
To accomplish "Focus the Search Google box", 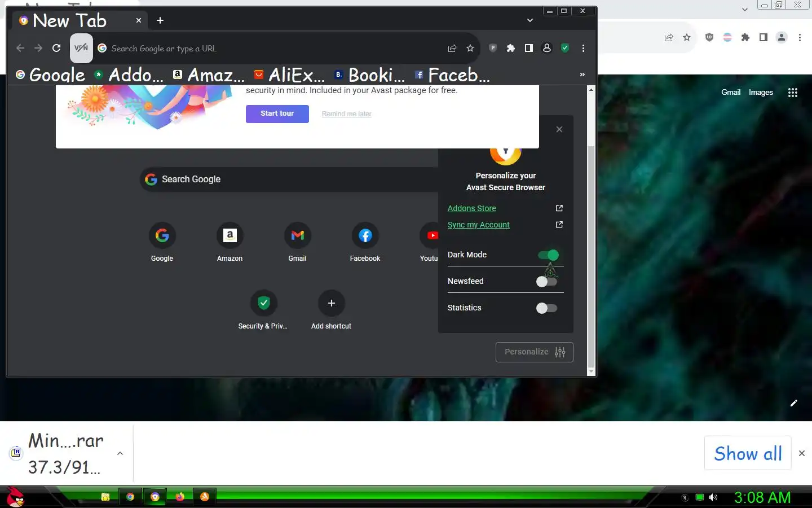I will [x=289, y=179].
